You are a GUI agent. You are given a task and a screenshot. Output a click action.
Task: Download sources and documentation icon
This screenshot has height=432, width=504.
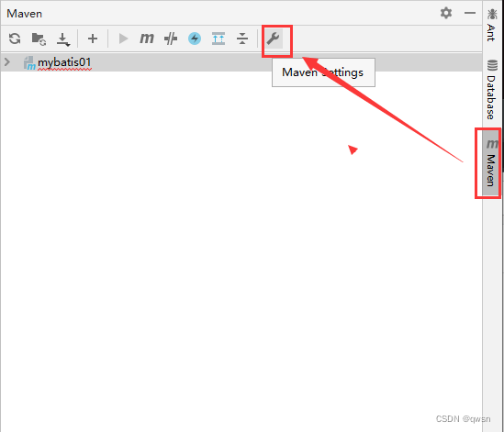[x=63, y=39]
